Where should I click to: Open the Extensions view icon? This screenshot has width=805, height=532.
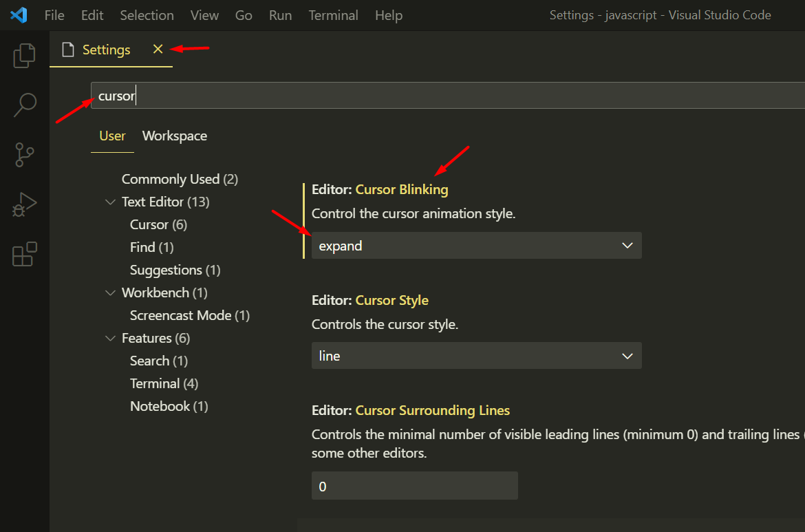pos(25,254)
